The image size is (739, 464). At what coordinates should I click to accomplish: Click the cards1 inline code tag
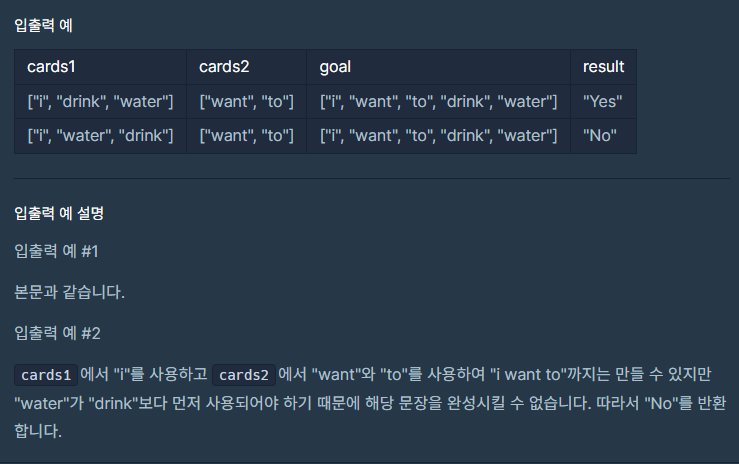click(x=46, y=375)
